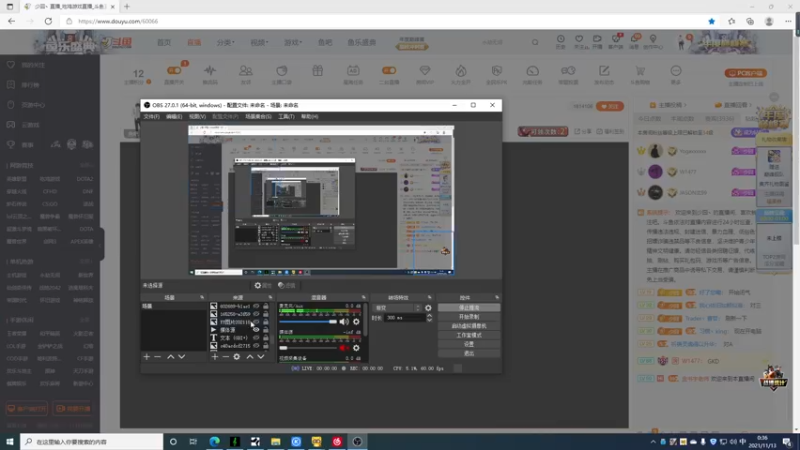Click the Douyu search magnifier icon
The width and height of the screenshot is (800, 450).
coord(535,42)
